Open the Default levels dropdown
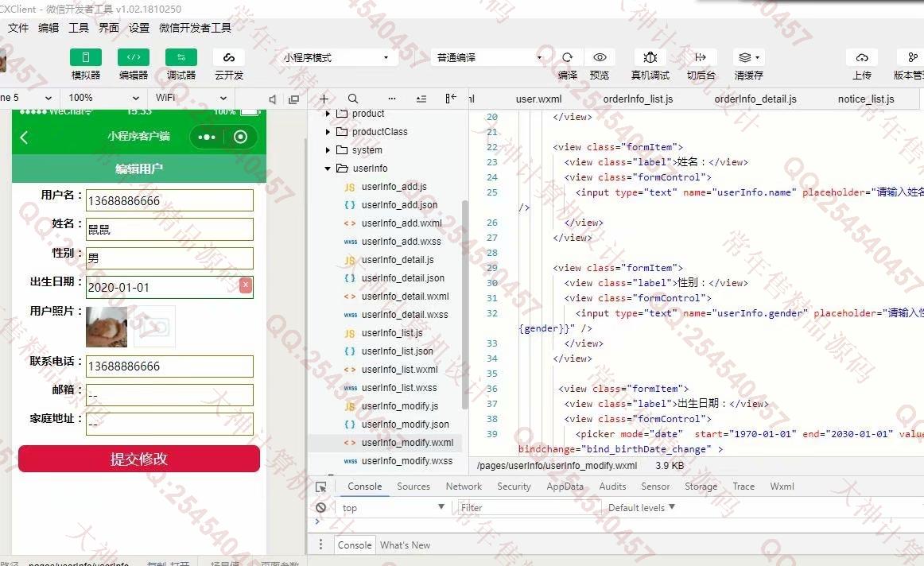 click(641, 508)
